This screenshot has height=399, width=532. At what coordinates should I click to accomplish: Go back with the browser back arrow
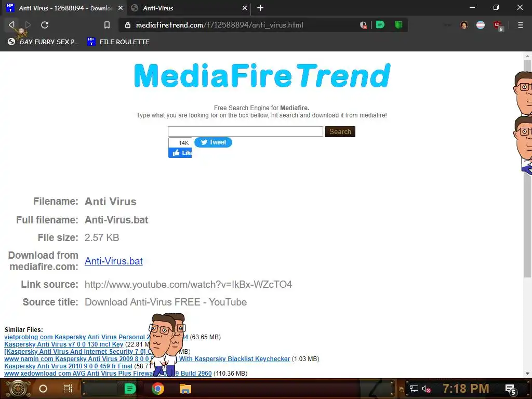pyautogui.click(x=11, y=25)
